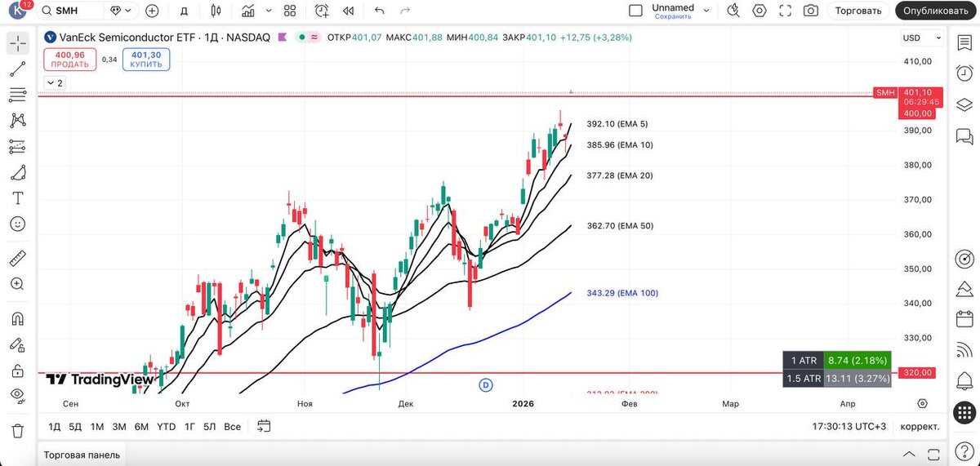Open the emoji and icons tool
The image size is (980, 466).
[17, 224]
